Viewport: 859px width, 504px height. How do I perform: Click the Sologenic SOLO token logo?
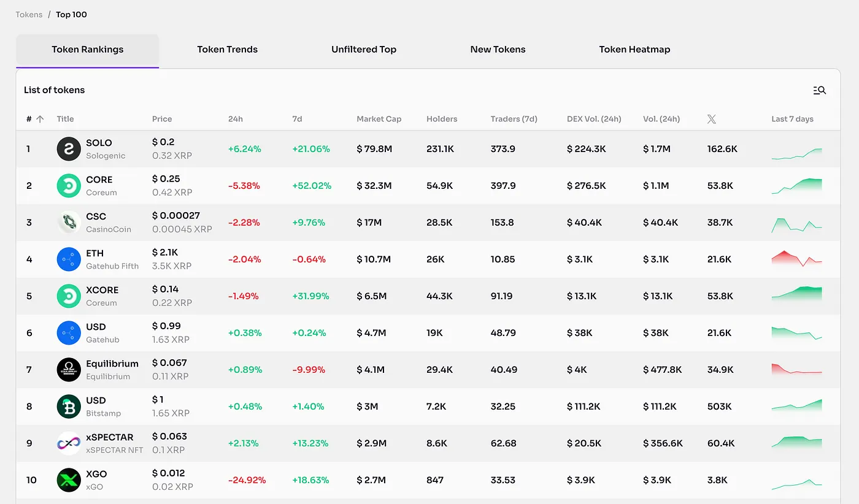click(69, 149)
